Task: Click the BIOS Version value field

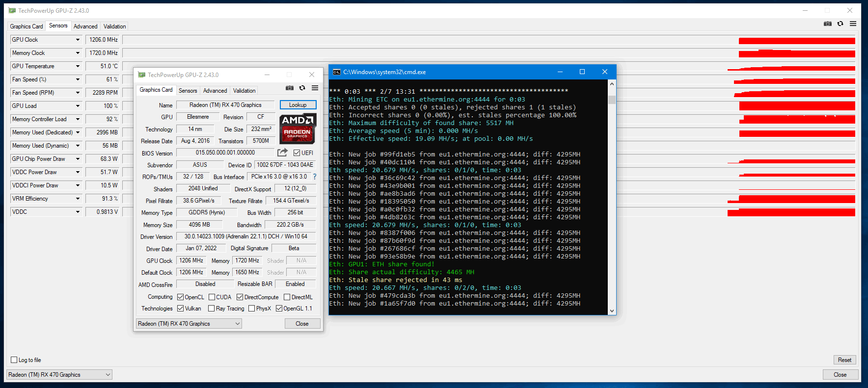Action: [225, 153]
